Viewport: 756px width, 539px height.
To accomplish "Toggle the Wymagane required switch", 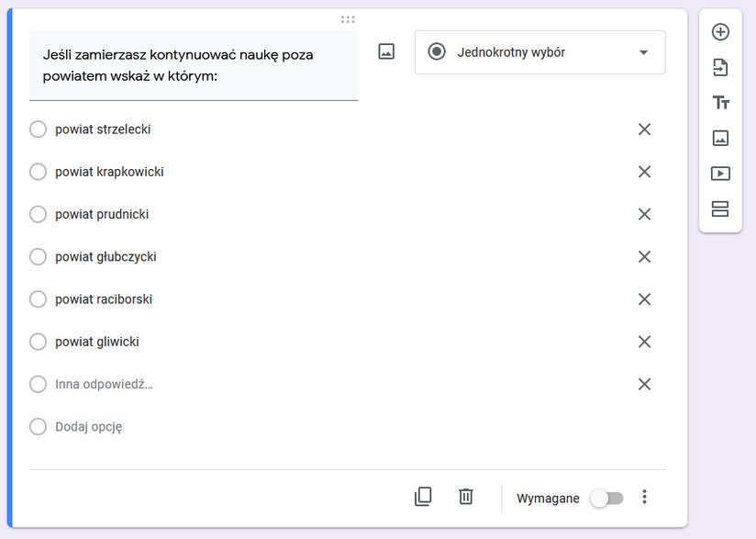I will click(x=607, y=498).
